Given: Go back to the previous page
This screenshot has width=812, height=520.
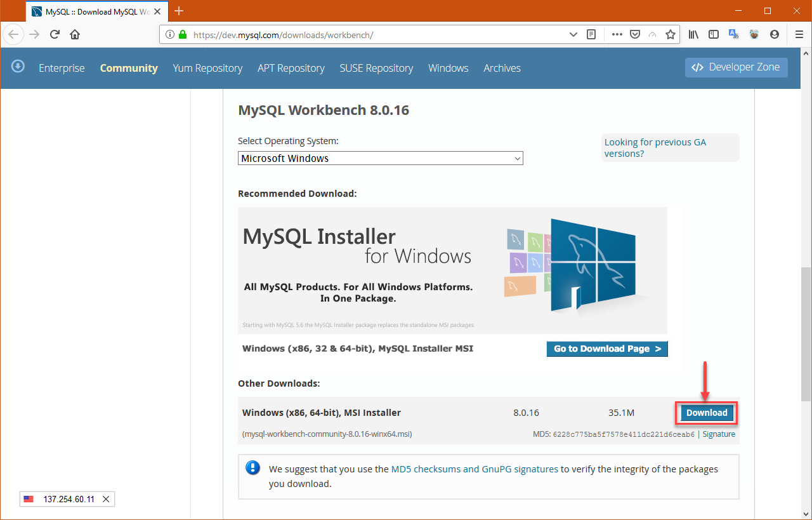Looking at the screenshot, I should point(14,34).
